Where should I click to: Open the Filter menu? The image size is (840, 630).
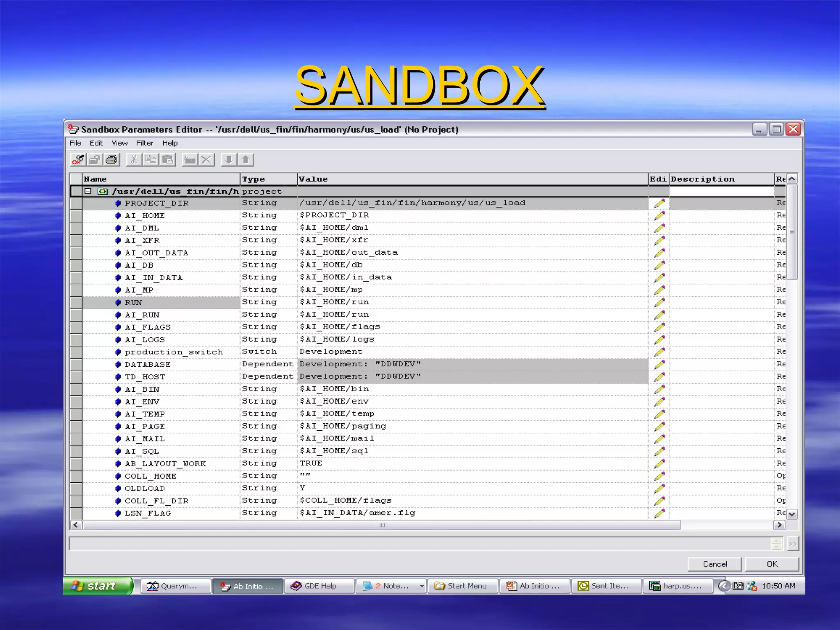(145, 143)
